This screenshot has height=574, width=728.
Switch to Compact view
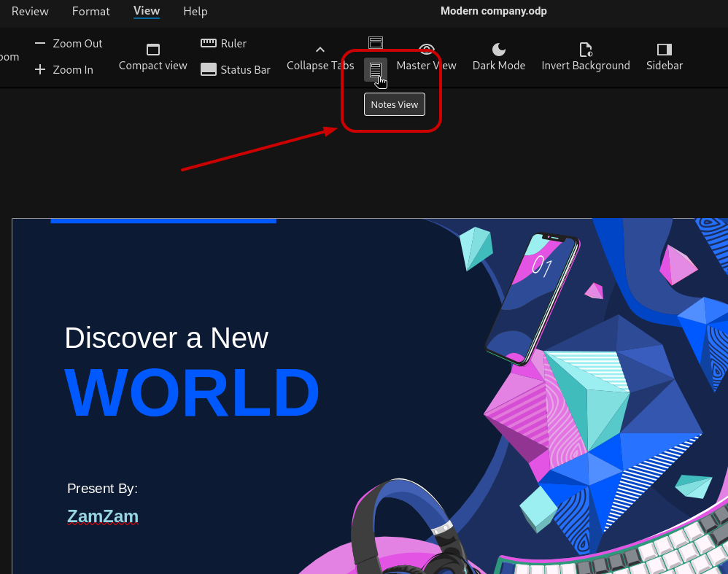click(153, 58)
